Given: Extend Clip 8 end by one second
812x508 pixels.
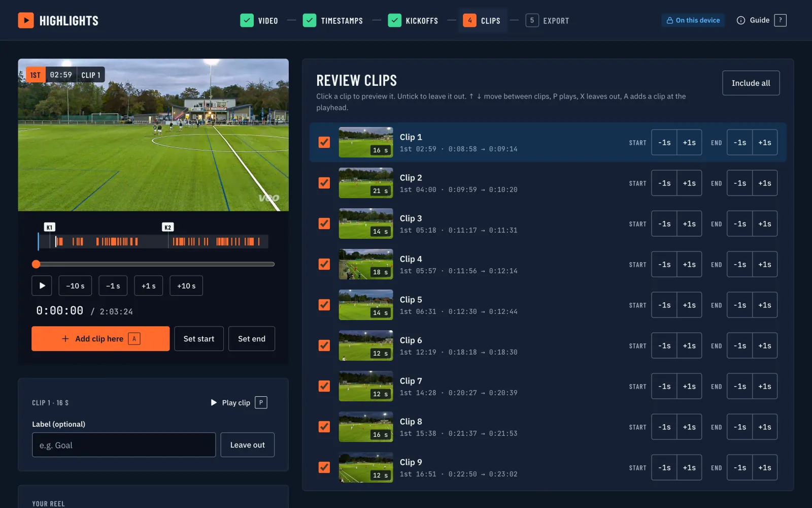Looking at the screenshot, I should point(765,427).
